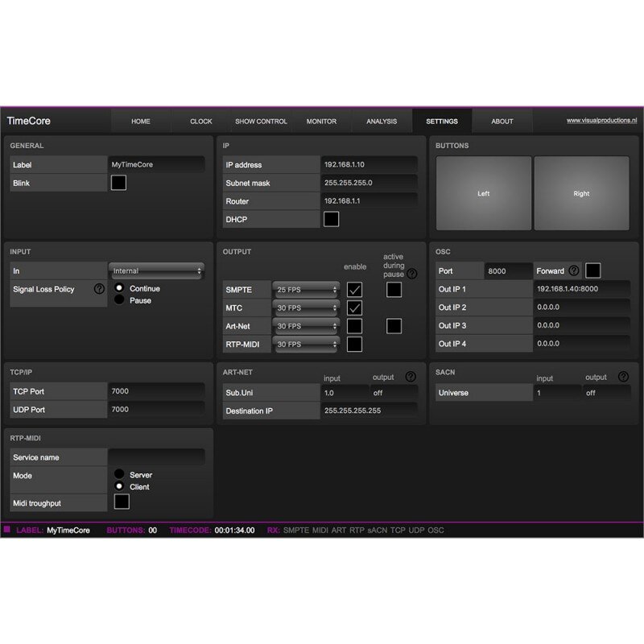Open SMPTE frame rate dropdown
This screenshot has height=644, width=644.
point(306,290)
